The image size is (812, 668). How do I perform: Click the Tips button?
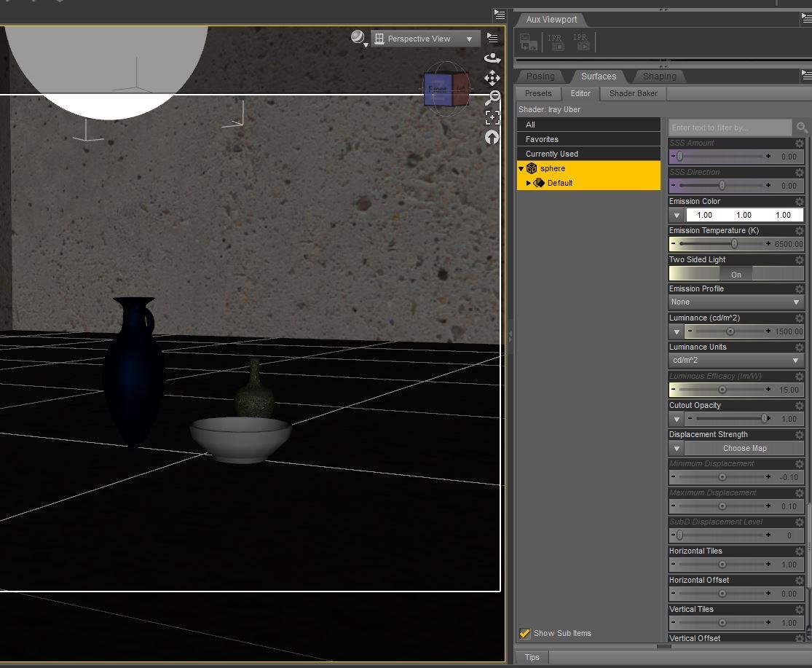point(532,657)
